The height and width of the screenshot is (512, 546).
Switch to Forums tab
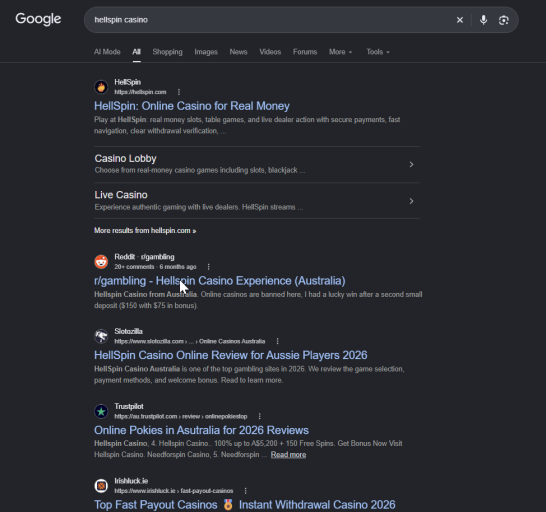[305, 52]
